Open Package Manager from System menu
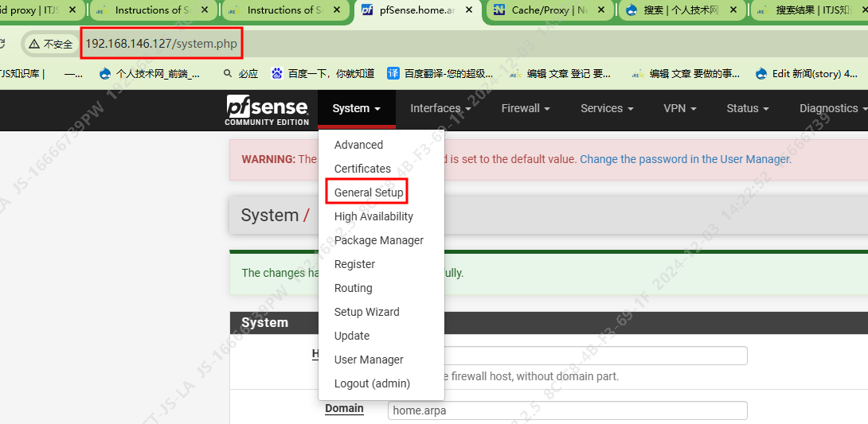 click(378, 240)
